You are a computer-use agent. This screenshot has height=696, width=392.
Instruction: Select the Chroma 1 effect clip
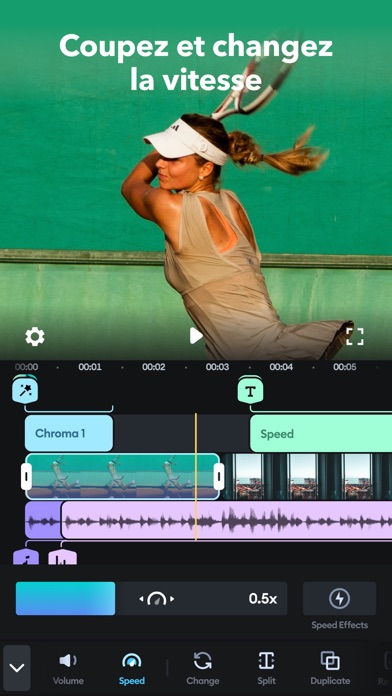click(x=69, y=433)
